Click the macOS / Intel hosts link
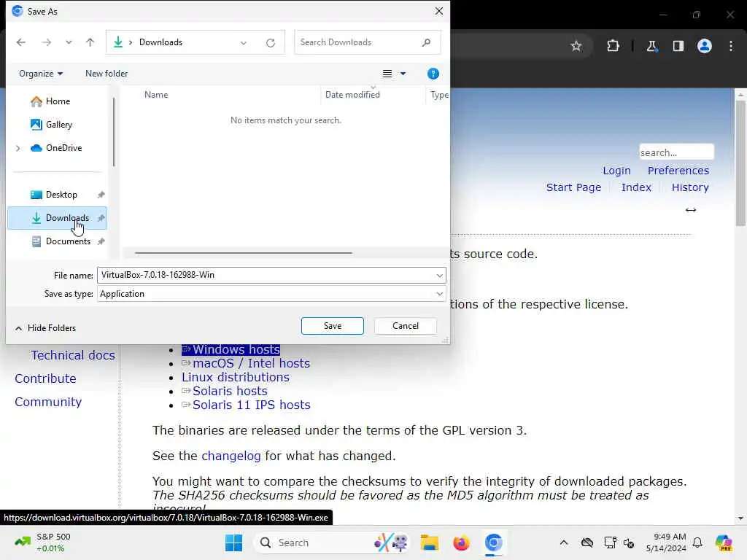 (x=246, y=363)
